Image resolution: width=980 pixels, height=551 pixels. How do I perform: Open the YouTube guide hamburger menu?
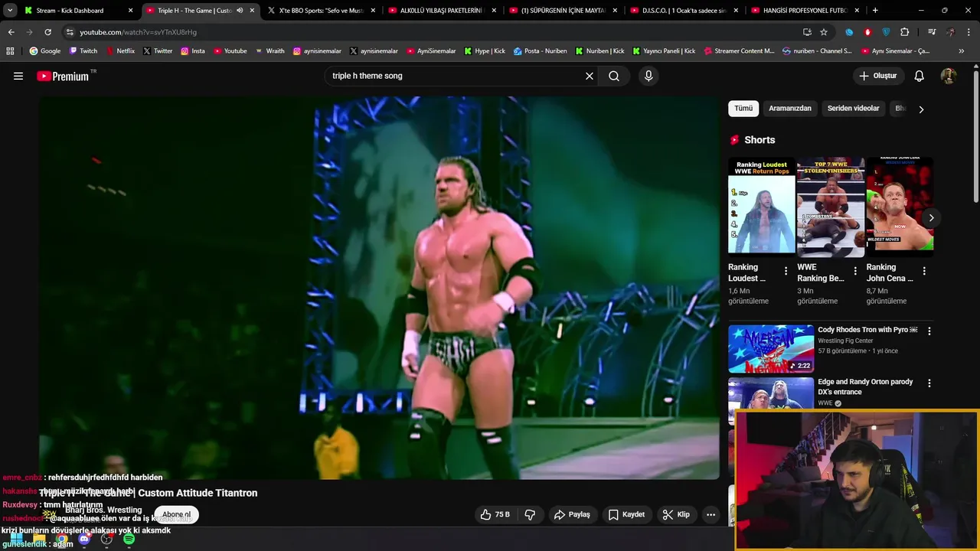pos(18,76)
